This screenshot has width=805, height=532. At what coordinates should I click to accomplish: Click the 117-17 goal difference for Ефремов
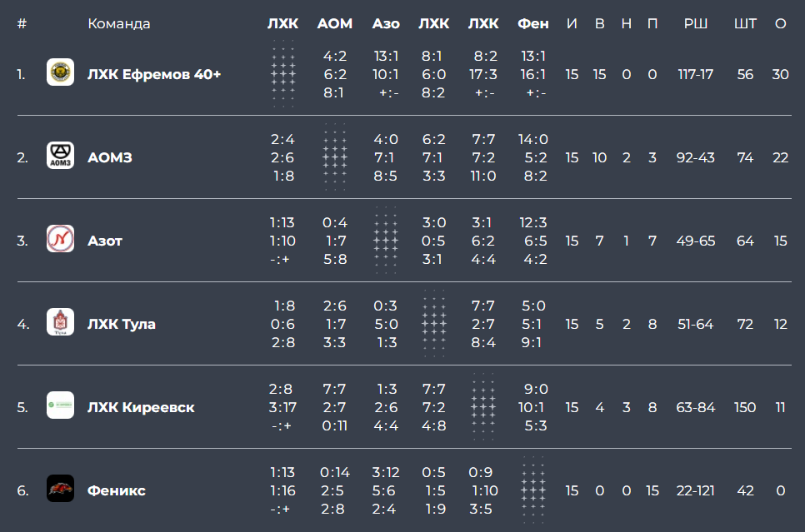tap(696, 74)
